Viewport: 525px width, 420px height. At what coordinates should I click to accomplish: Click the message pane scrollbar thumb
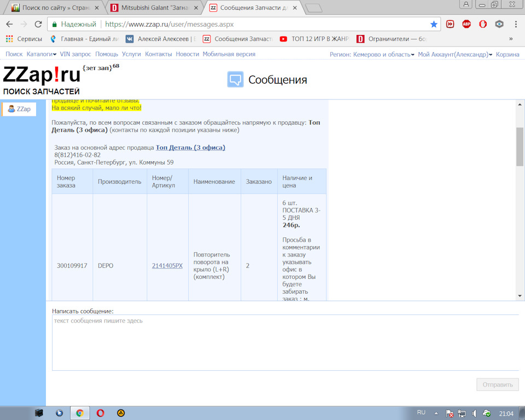(520, 147)
